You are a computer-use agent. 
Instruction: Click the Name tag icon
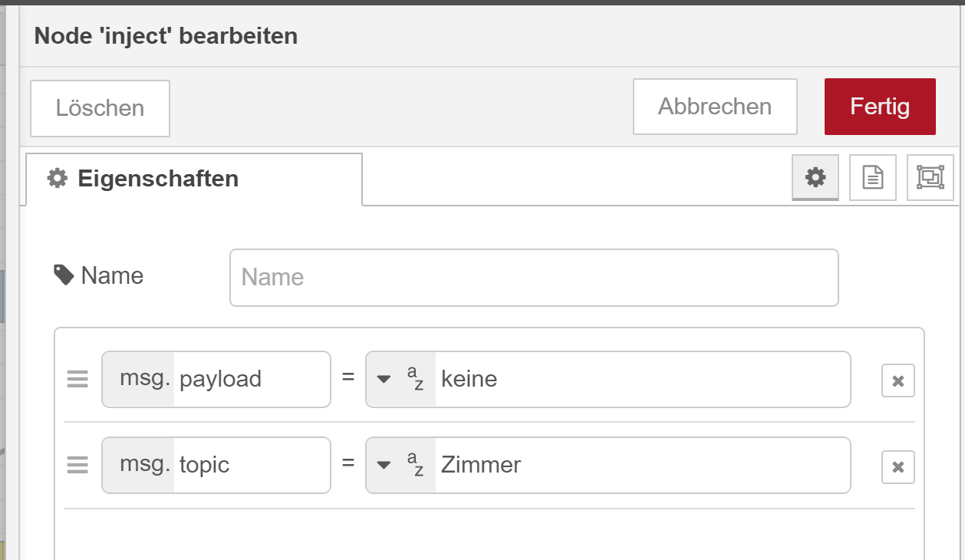[64, 275]
